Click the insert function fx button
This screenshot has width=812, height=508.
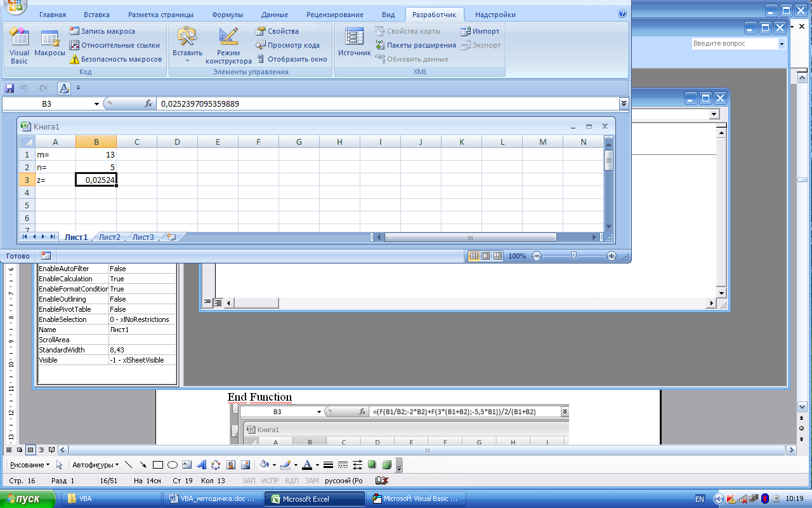click(148, 104)
